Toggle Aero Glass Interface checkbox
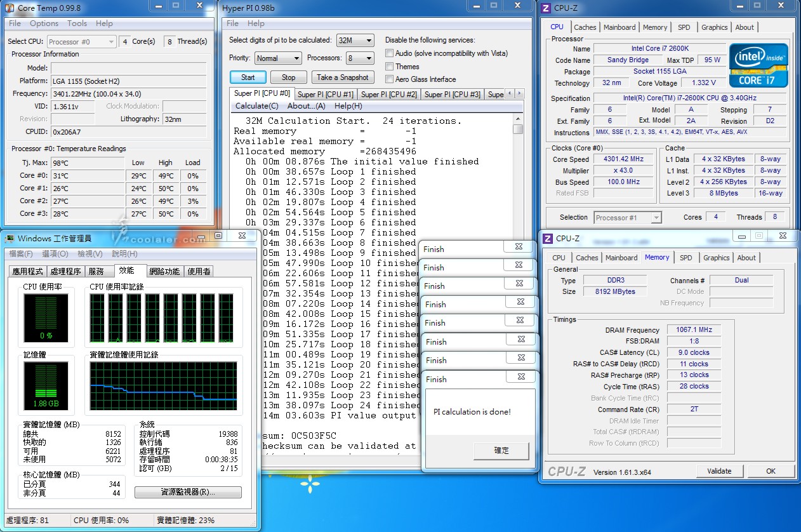The width and height of the screenshot is (801, 532). click(390, 79)
